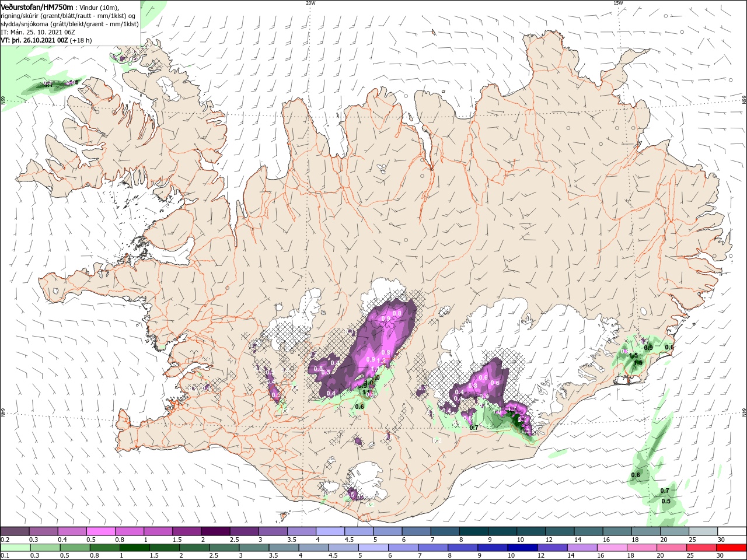Pick the violet rain swatch between 14 and 16
747x560 pixels.
(582, 547)
